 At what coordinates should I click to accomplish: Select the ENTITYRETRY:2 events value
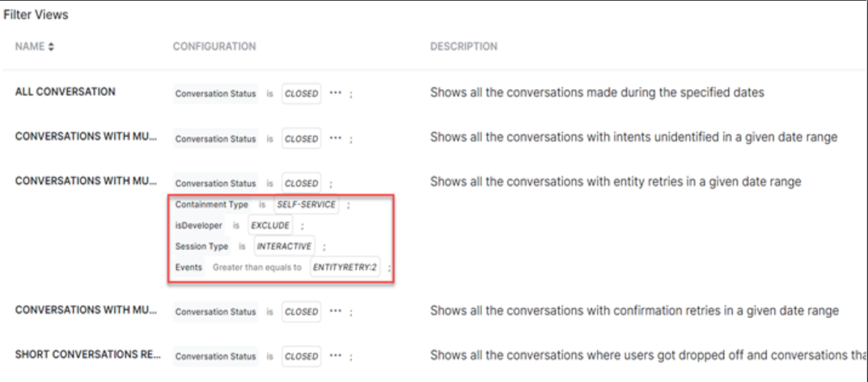[x=345, y=267]
